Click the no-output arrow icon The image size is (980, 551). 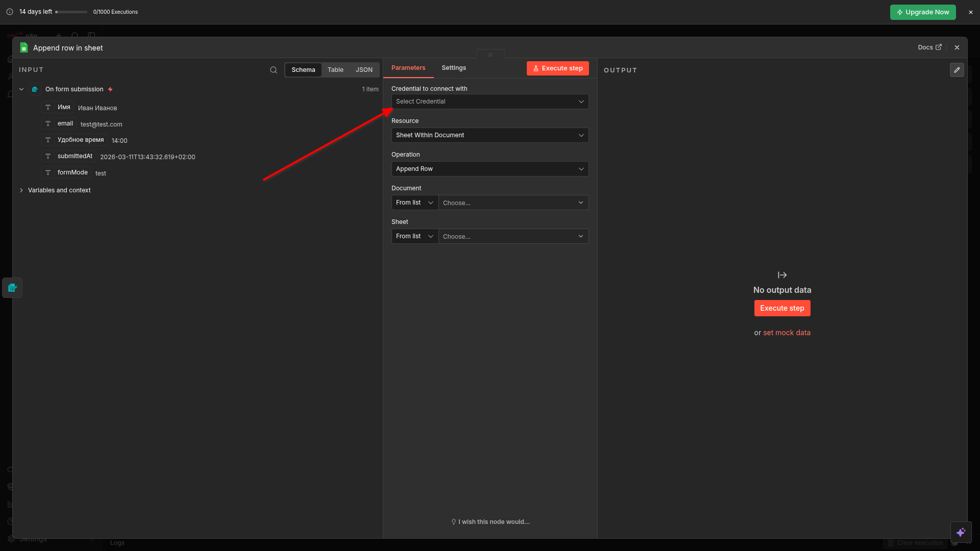(782, 275)
